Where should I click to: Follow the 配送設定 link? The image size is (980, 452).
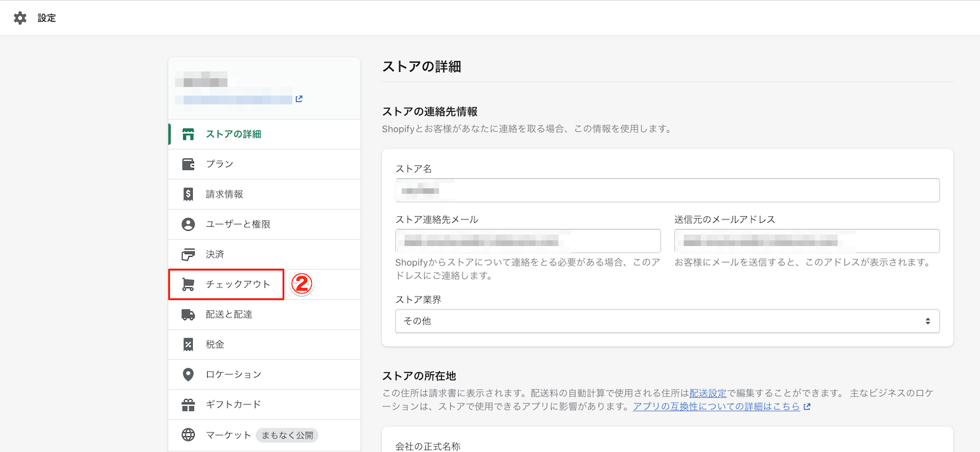click(708, 393)
